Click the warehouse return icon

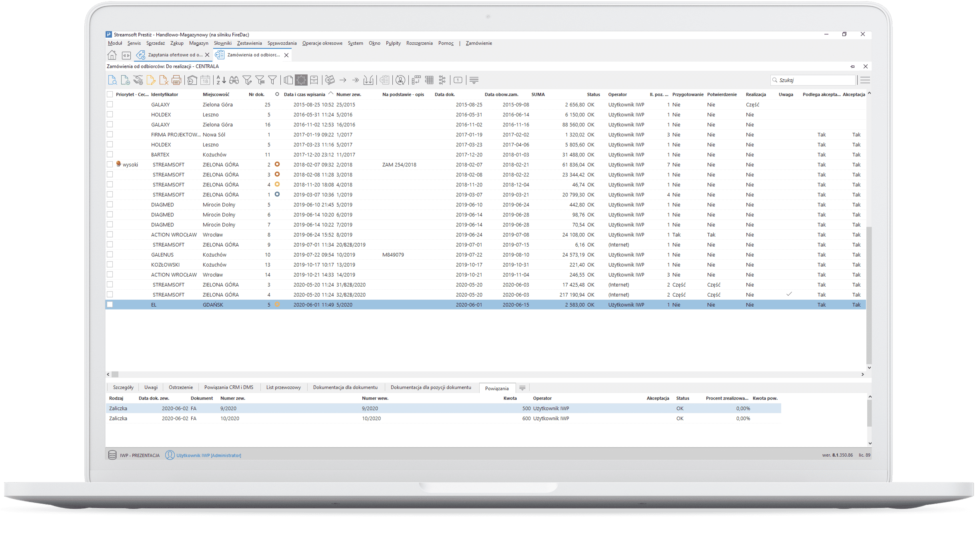click(192, 80)
